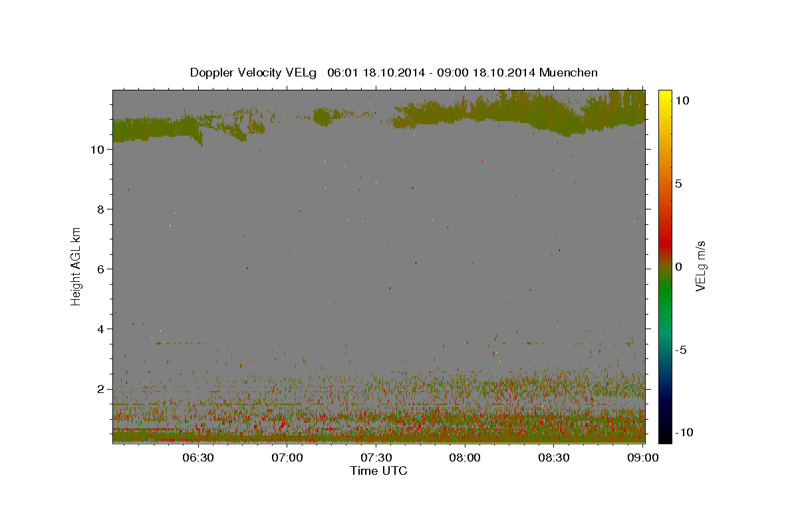Viewport: 798px width, 532px height.
Task: Click the colorbar tick label -5
Action: (x=681, y=350)
